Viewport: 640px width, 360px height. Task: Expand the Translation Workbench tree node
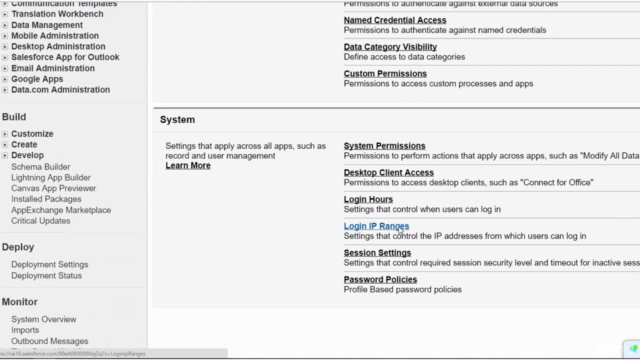[x=4, y=14]
